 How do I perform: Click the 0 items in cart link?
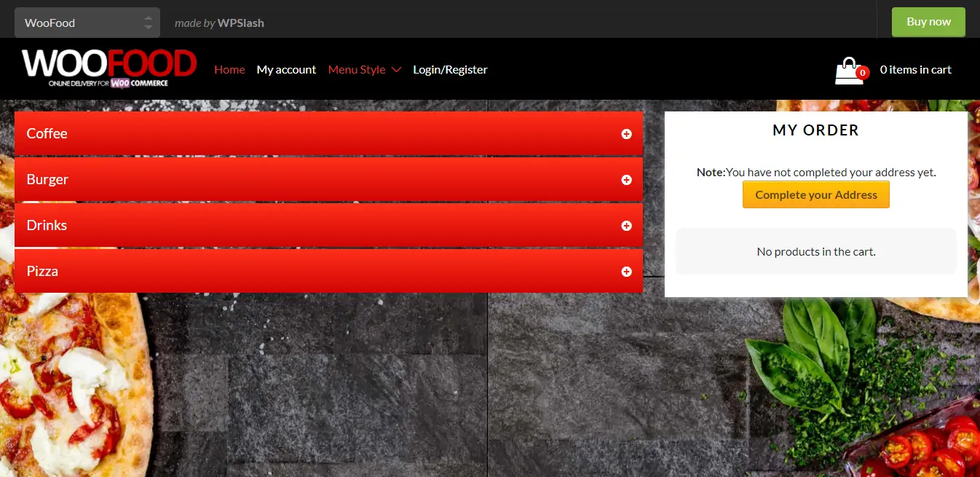click(916, 69)
